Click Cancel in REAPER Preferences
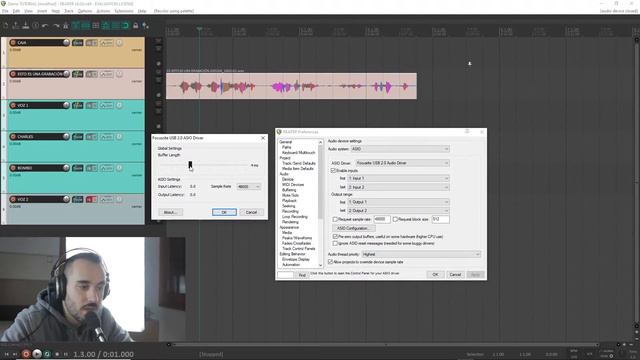Image resolution: width=640 pixels, height=360 pixels. point(455,275)
